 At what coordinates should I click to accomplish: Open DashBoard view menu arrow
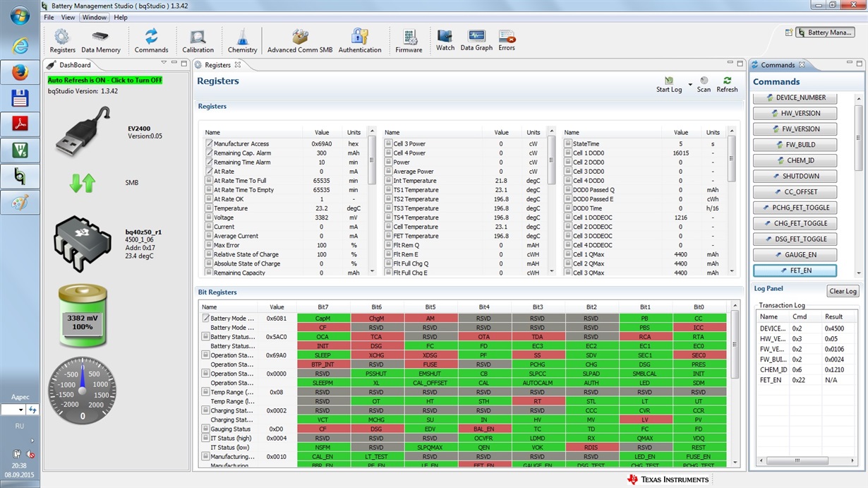point(164,64)
